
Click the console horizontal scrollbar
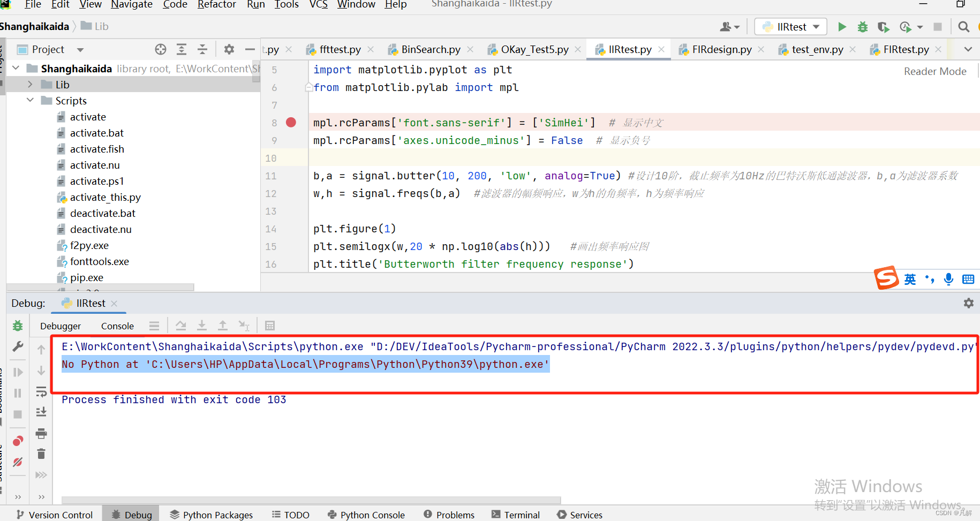311,500
